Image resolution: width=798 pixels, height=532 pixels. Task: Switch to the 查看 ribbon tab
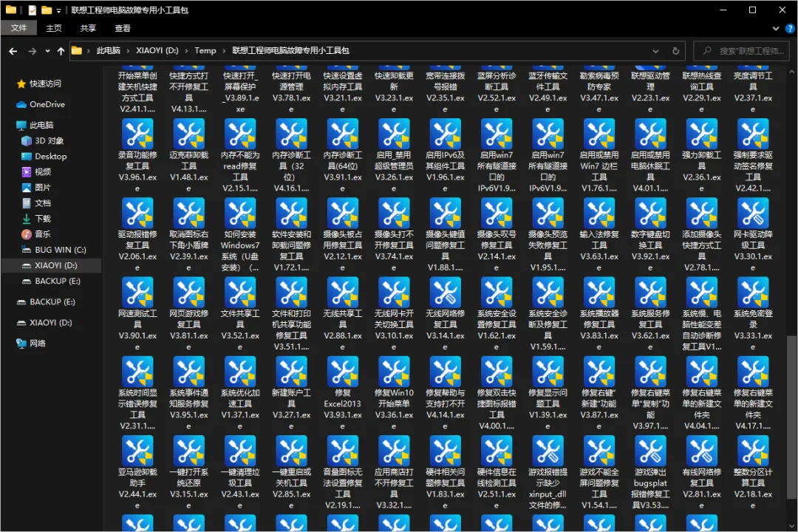tap(122, 28)
